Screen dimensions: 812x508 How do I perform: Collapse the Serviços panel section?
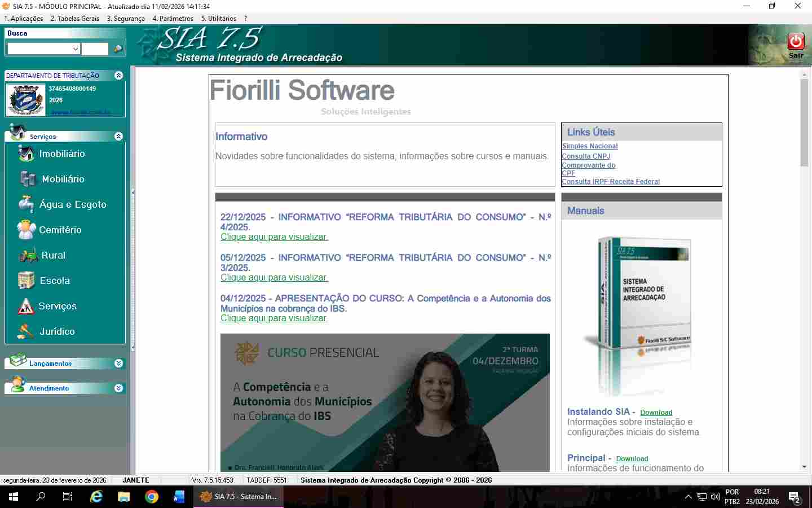point(118,136)
